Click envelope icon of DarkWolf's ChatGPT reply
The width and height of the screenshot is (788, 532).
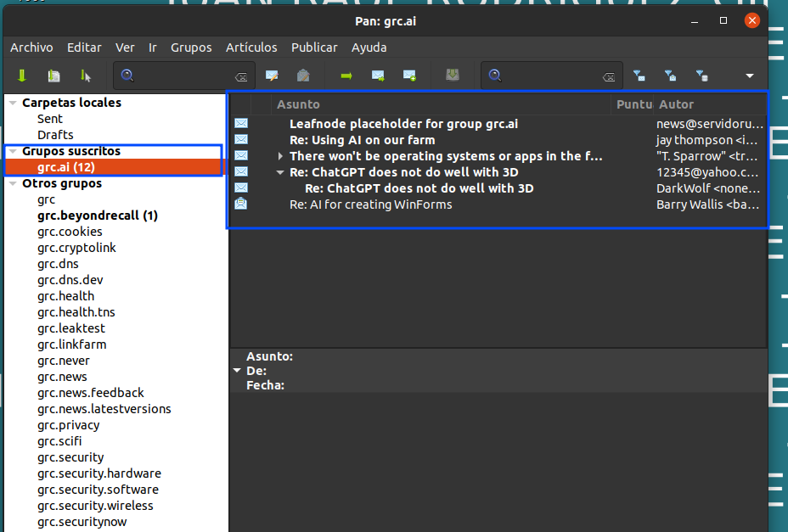coord(241,188)
